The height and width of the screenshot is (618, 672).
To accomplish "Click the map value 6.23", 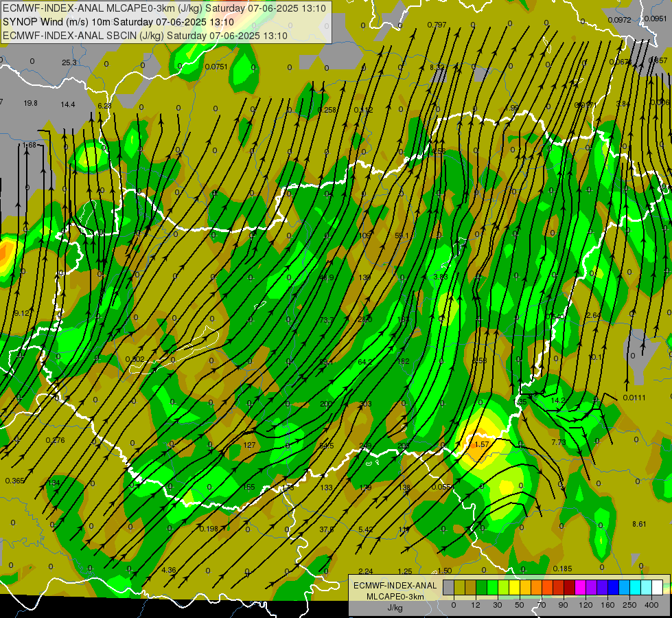I will pyautogui.click(x=104, y=106).
